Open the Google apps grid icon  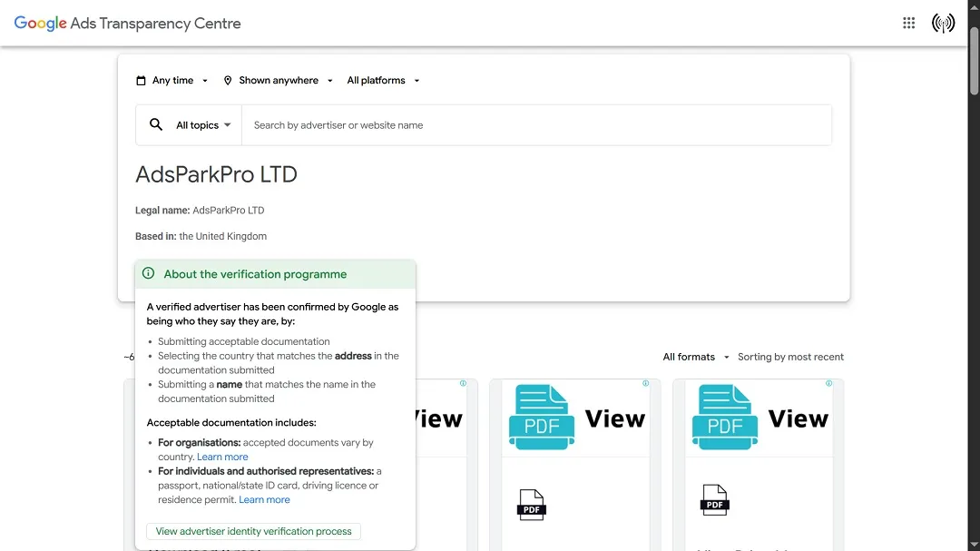point(908,23)
